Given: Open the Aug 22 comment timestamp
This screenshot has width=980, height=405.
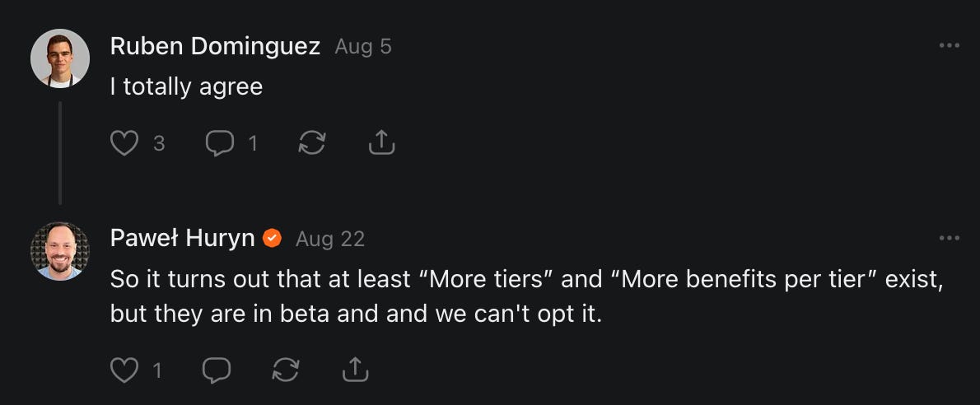Looking at the screenshot, I should click(x=329, y=240).
